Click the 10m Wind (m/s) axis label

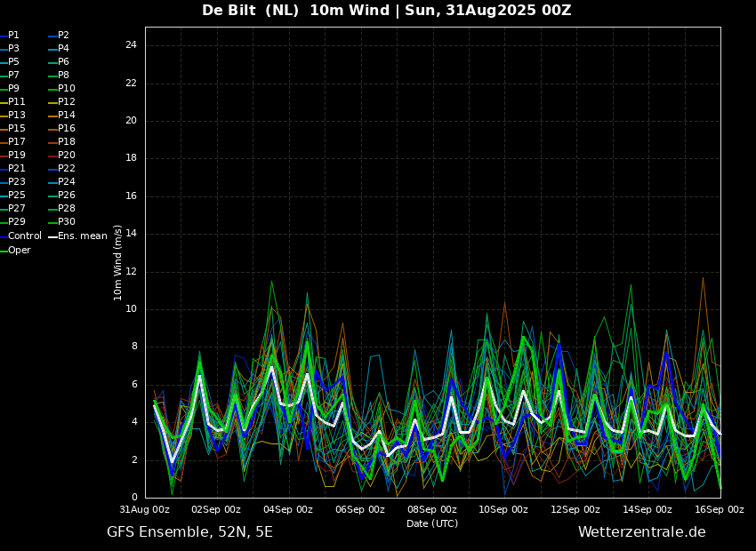coord(117,262)
